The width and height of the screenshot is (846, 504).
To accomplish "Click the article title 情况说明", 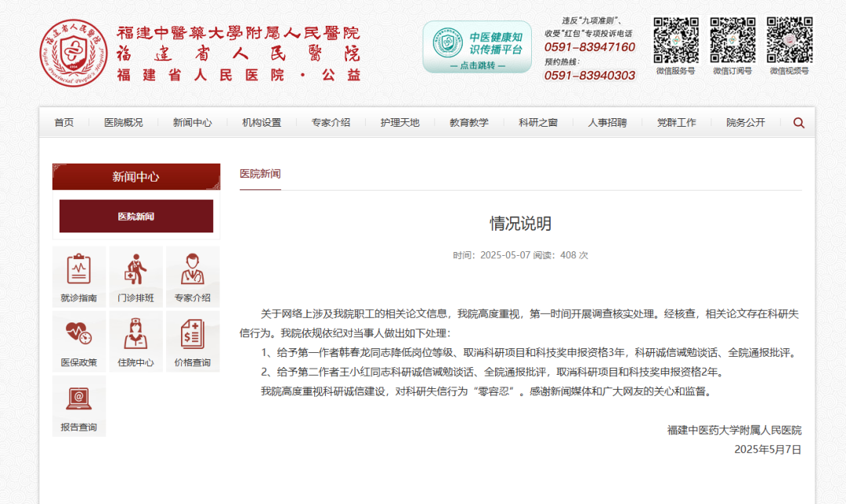I will (520, 223).
